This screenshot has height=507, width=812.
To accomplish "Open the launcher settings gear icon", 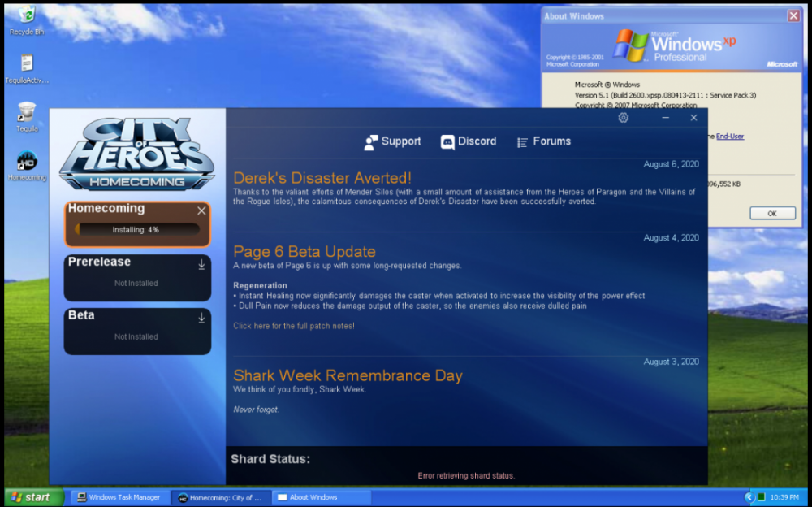I will coord(623,118).
